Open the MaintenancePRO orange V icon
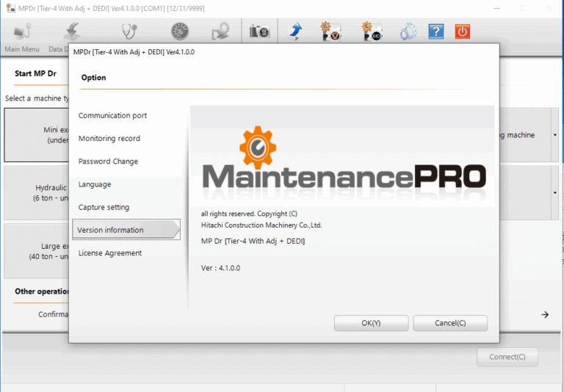 pos(330,32)
